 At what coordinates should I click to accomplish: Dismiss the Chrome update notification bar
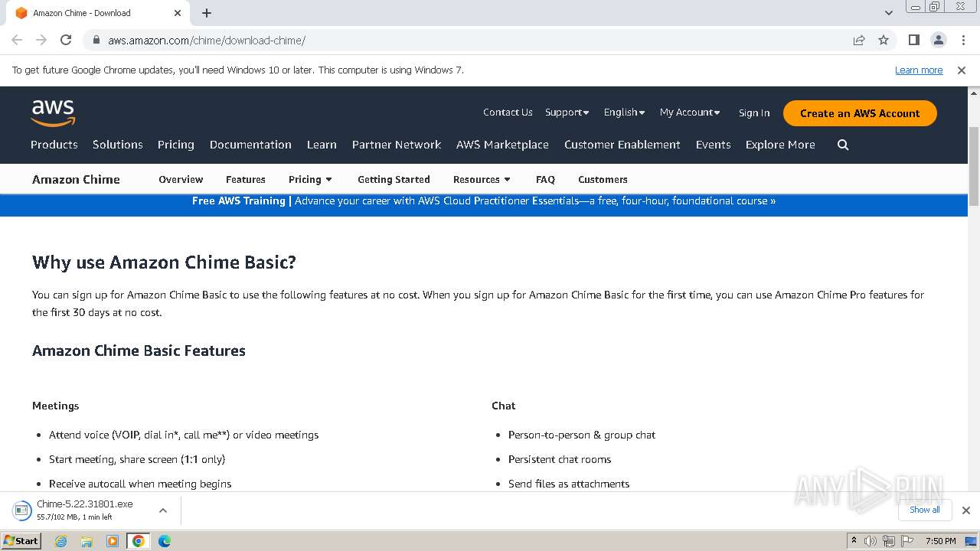coord(962,70)
